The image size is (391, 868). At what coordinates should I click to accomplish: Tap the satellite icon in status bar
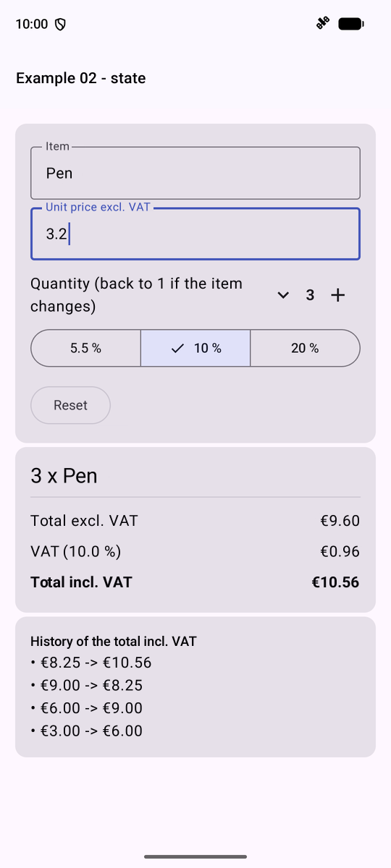[x=323, y=24]
